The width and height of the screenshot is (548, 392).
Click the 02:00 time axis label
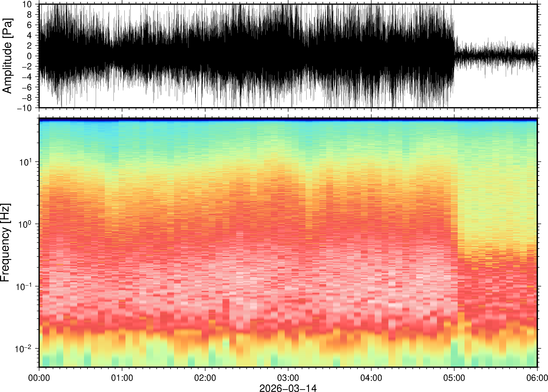(x=205, y=378)
